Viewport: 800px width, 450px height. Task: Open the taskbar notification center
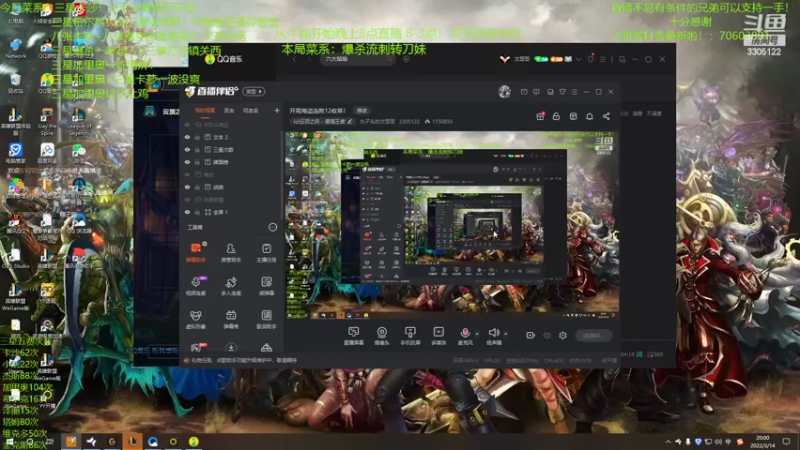[x=786, y=441]
